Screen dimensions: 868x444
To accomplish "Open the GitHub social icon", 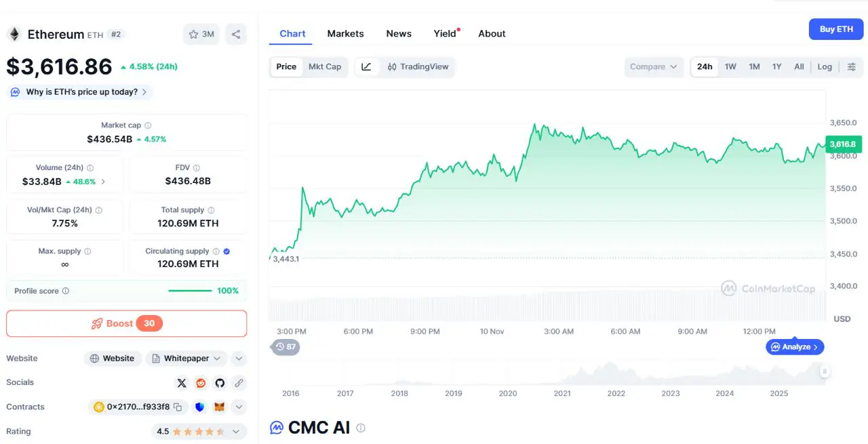I will [x=220, y=383].
